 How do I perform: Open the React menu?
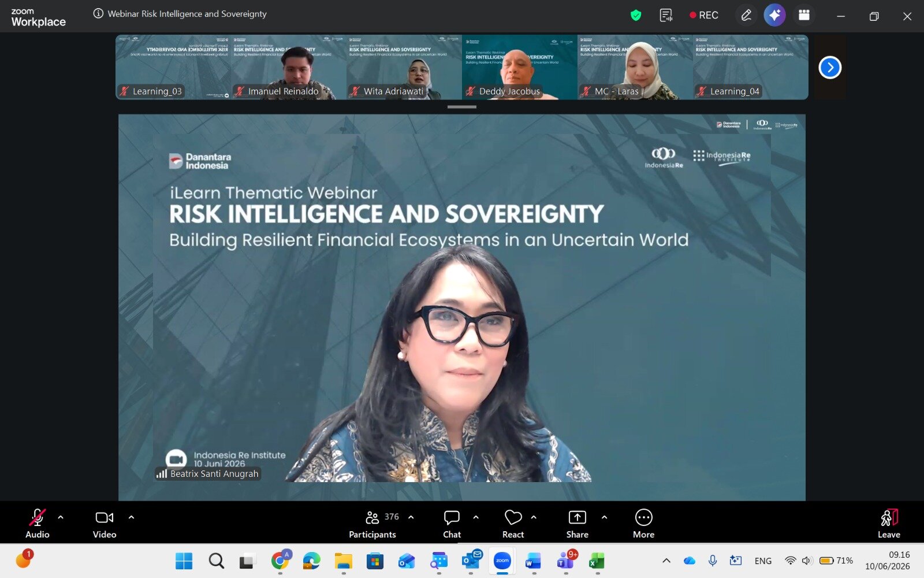pos(513,524)
